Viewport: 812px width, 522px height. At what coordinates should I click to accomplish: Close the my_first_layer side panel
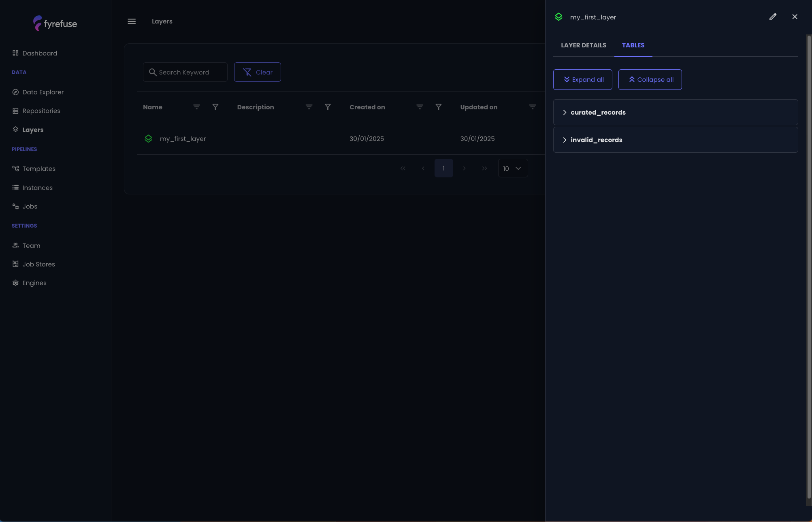[x=795, y=17]
